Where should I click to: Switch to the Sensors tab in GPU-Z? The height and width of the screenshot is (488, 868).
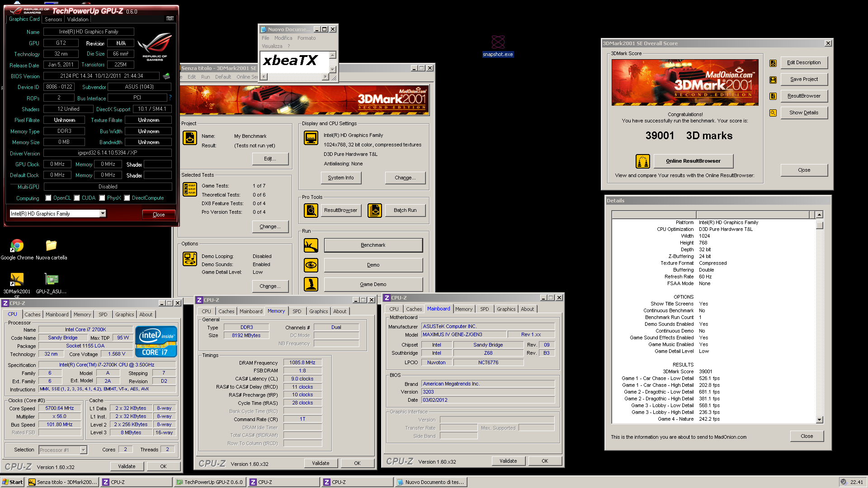tap(53, 19)
